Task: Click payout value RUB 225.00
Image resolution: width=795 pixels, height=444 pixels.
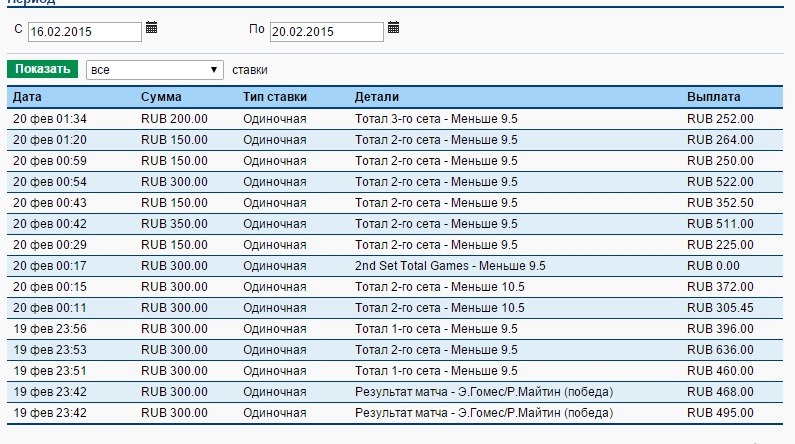Action: coord(720,245)
